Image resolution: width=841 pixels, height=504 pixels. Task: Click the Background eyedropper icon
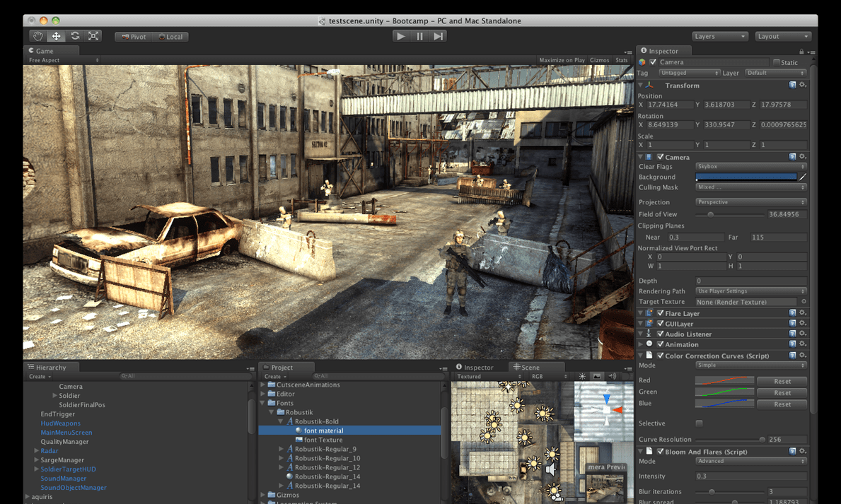point(802,177)
